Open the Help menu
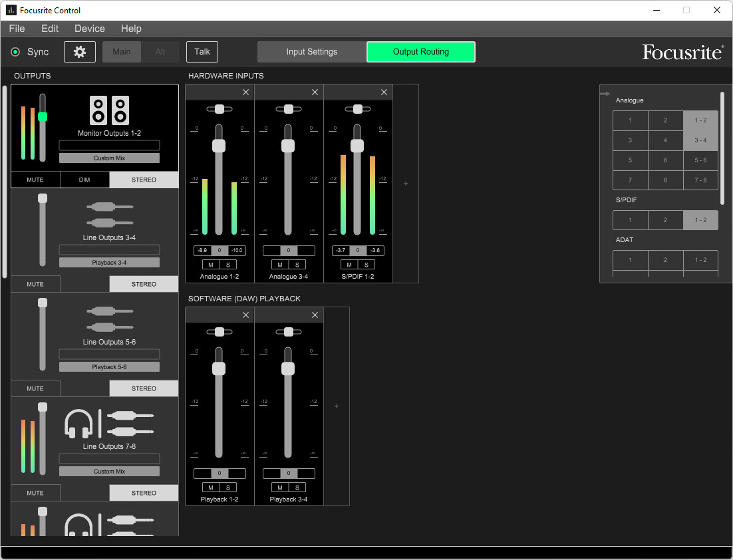Image resolution: width=733 pixels, height=560 pixels. tap(131, 29)
